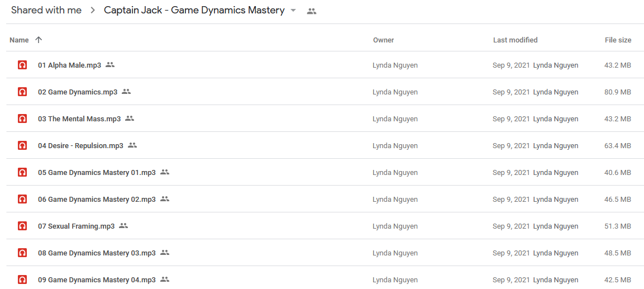644x289 pixels.
Task: Click the audio icon for 04 Desire - Repulsion.mp3
Action: pos(22,145)
